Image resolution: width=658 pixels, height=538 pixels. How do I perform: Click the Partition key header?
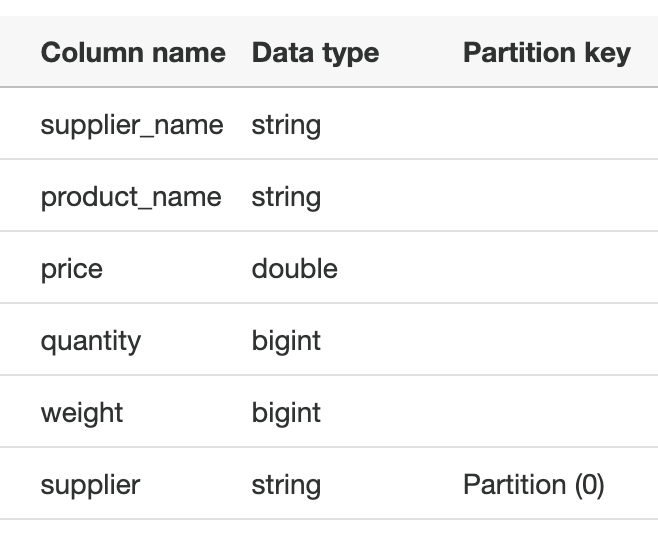(x=547, y=53)
